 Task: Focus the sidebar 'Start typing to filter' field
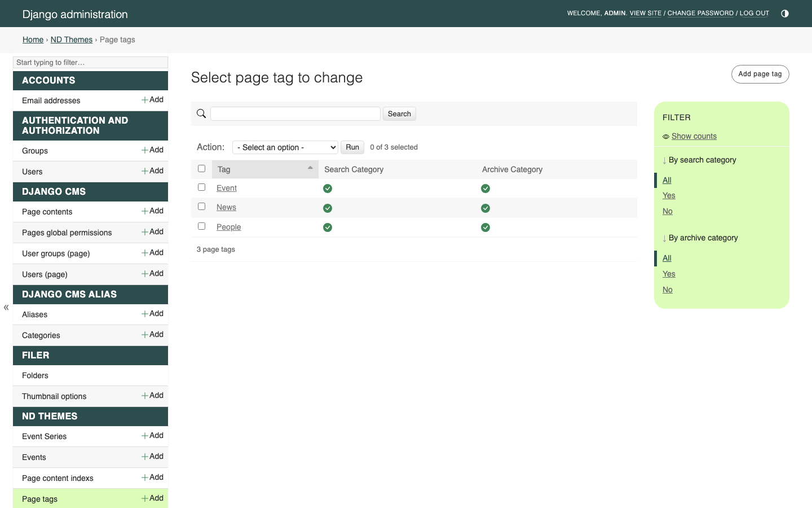(90, 62)
